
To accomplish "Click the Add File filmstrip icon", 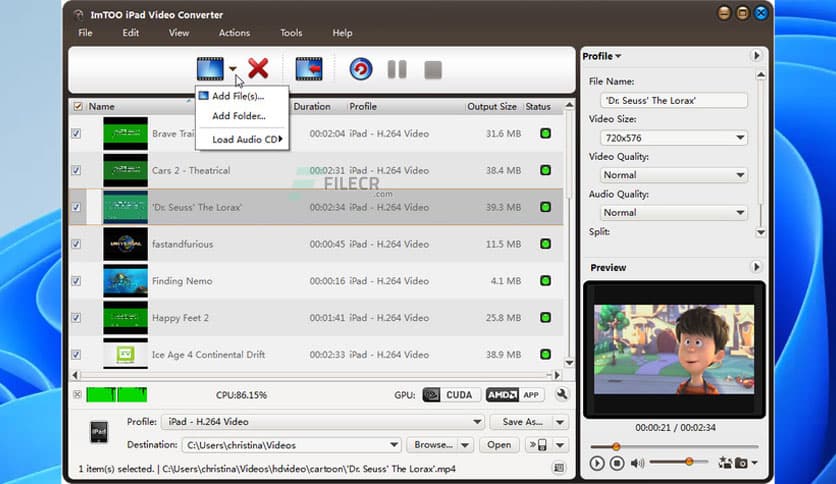I will tap(210, 69).
